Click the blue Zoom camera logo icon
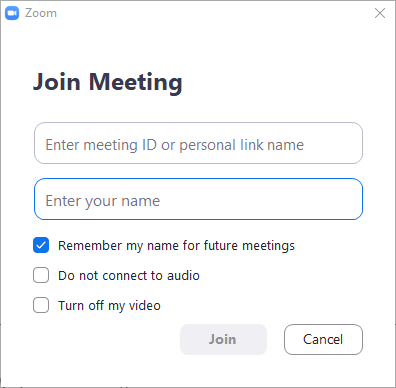The width and height of the screenshot is (396, 388). pos(12,13)
